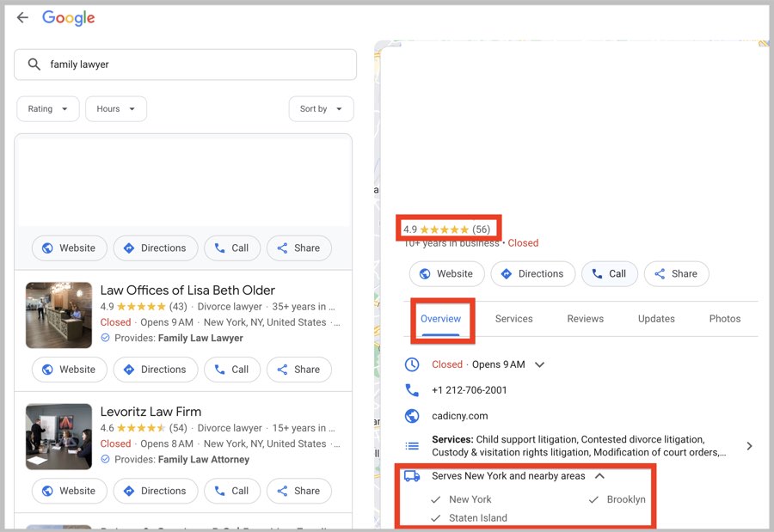Open the Law Offices of Lisa Beth Older title

click(x=187, y=290)
